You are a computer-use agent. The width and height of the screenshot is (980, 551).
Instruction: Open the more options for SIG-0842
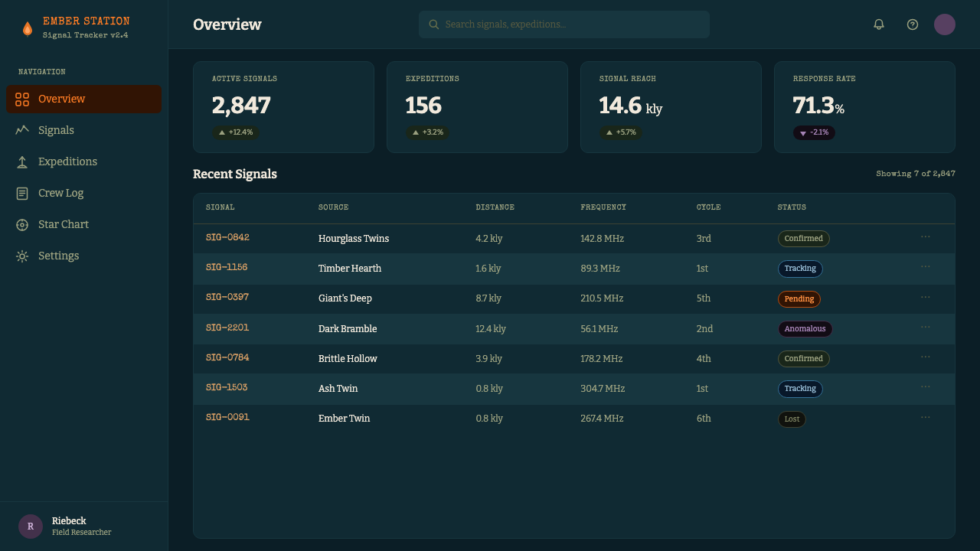click(x=926, y=237)
